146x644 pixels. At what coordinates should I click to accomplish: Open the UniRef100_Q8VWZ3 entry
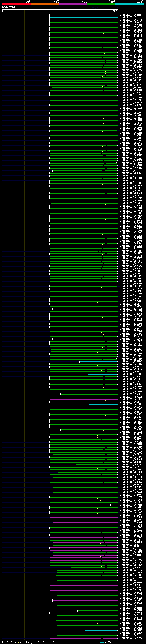point(131,22)
